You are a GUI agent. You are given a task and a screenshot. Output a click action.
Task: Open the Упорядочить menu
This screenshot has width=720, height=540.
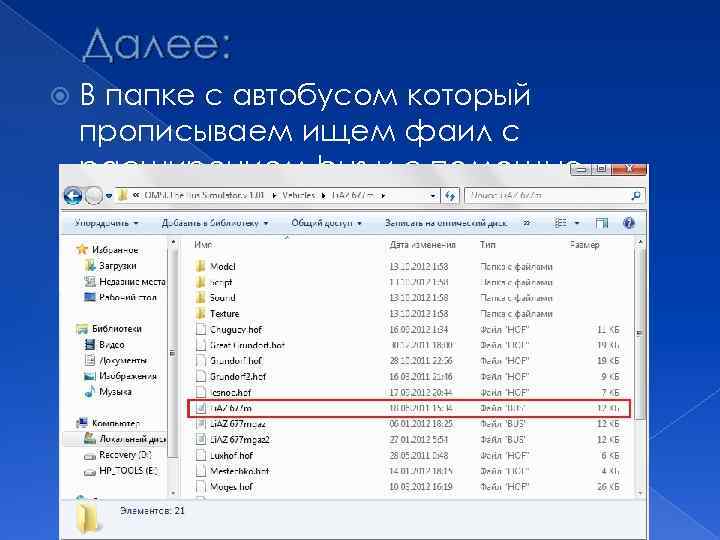point(107,223)
